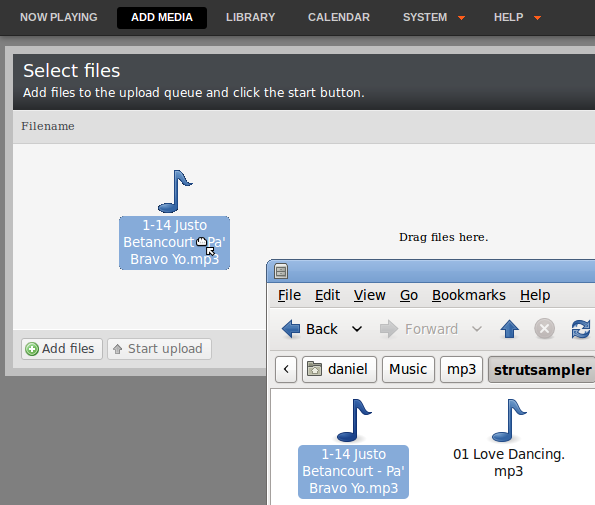Open the View menu in file manager
Screen dimensions: 595x505
click(x=370, y=295)
